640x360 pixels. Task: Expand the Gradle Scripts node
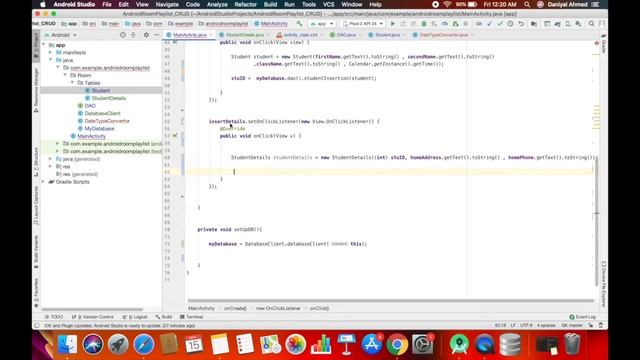pyautogui.click(x=44, y=182)
